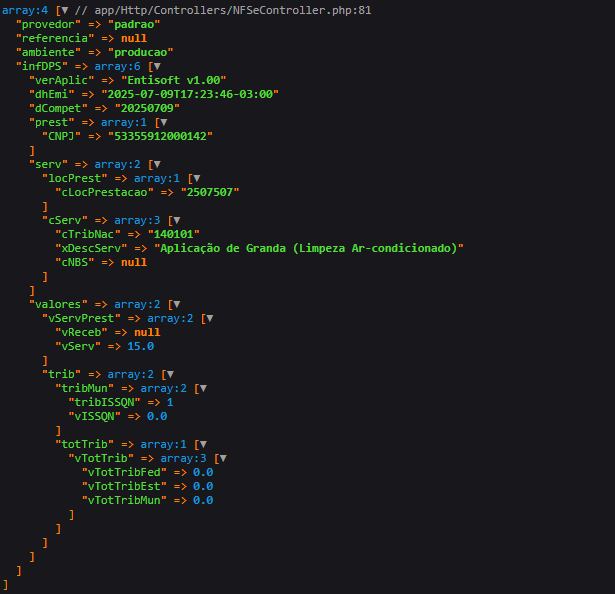Open the NFSeController.php:81 source link

click(233, 11)
